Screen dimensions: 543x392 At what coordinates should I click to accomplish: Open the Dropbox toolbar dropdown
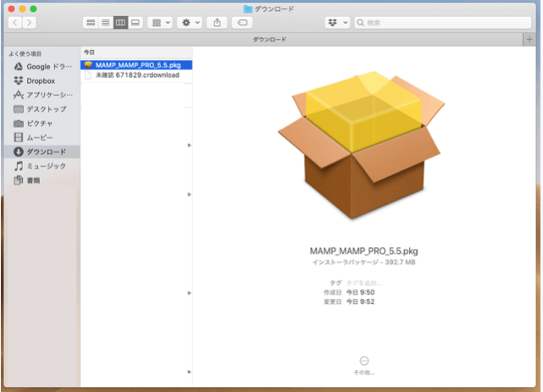[x=337, y=23]
